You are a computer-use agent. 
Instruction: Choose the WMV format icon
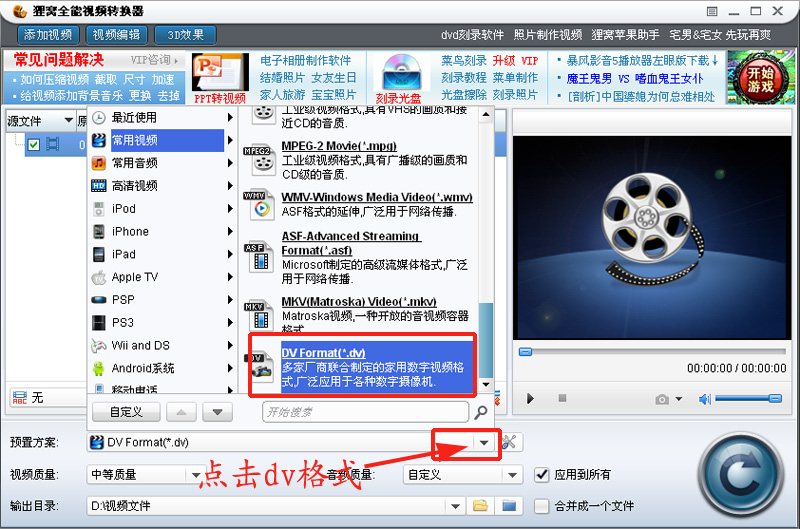(260, 205)
